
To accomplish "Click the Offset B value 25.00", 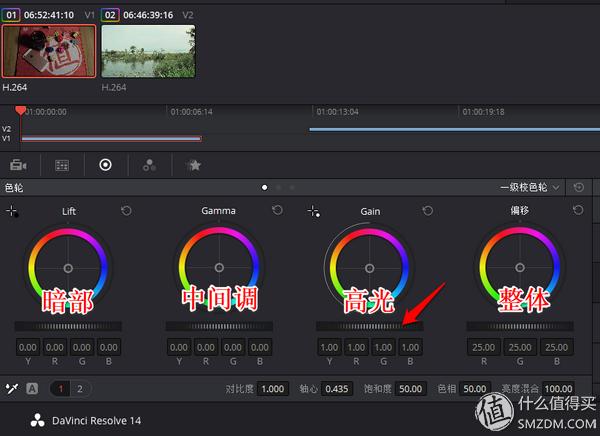I will (556, 347).
